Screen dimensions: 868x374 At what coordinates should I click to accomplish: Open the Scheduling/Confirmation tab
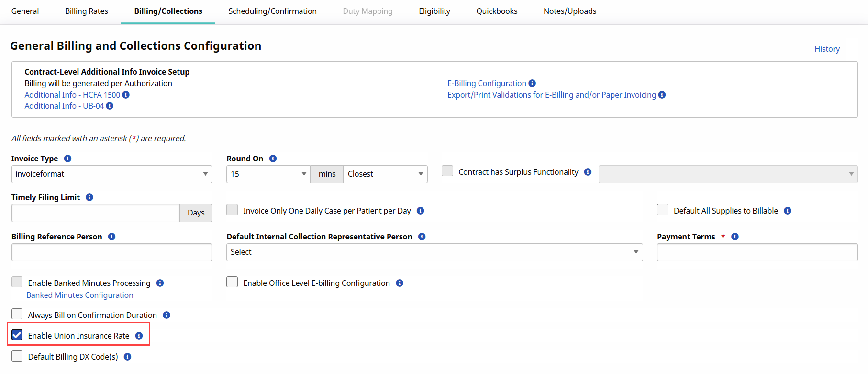pyautogui.click(x=272, y=11)
